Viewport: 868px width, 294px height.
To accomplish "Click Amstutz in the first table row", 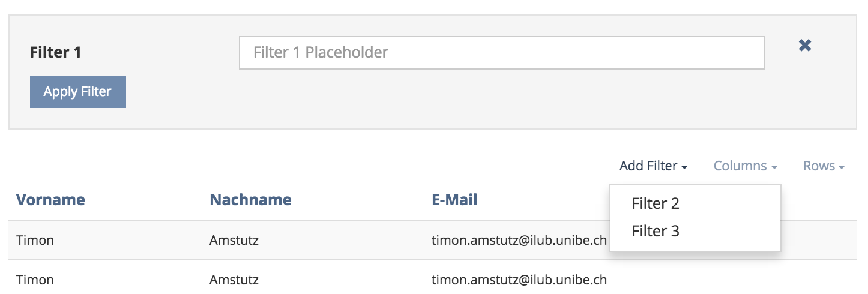I will pyautogui.click(x=234, y=241).
